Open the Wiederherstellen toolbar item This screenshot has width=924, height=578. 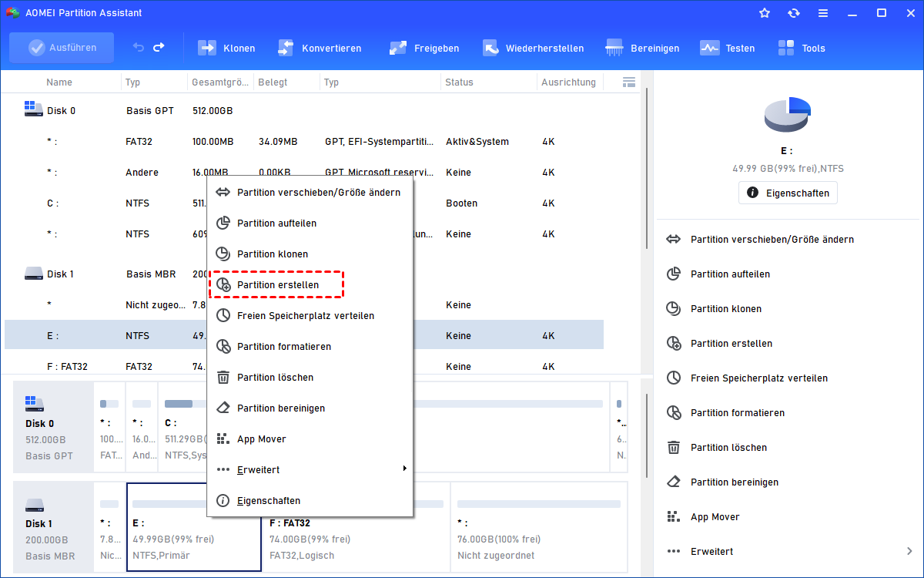click(x=533, y=48)
